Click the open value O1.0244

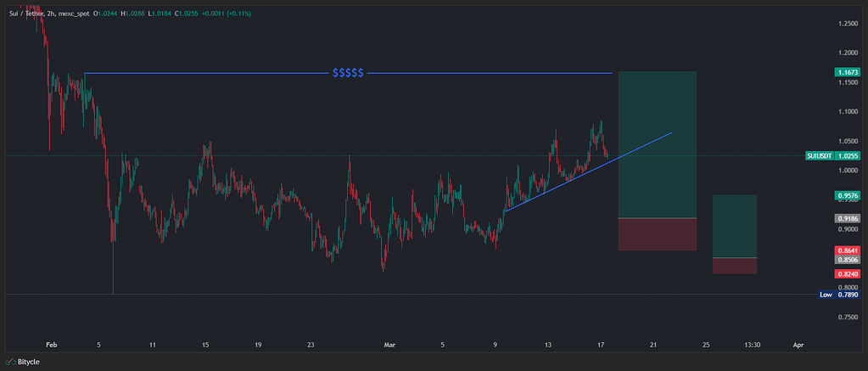point(104,14)
